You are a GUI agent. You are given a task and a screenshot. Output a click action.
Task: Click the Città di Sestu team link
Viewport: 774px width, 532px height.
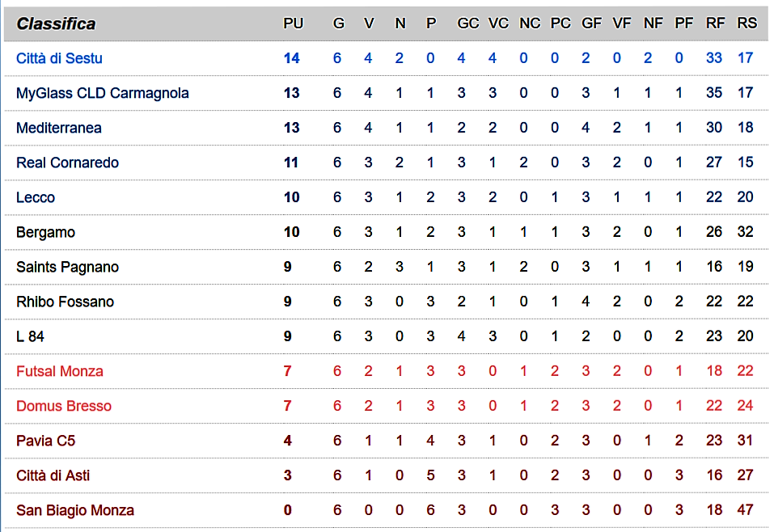(x=59, y=58)
